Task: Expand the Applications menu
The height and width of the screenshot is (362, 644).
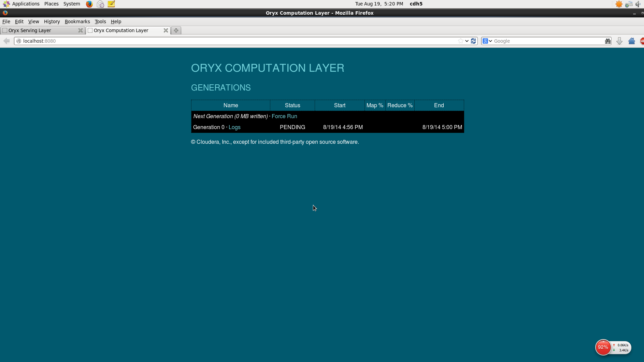Action: (x=26, y=4)
